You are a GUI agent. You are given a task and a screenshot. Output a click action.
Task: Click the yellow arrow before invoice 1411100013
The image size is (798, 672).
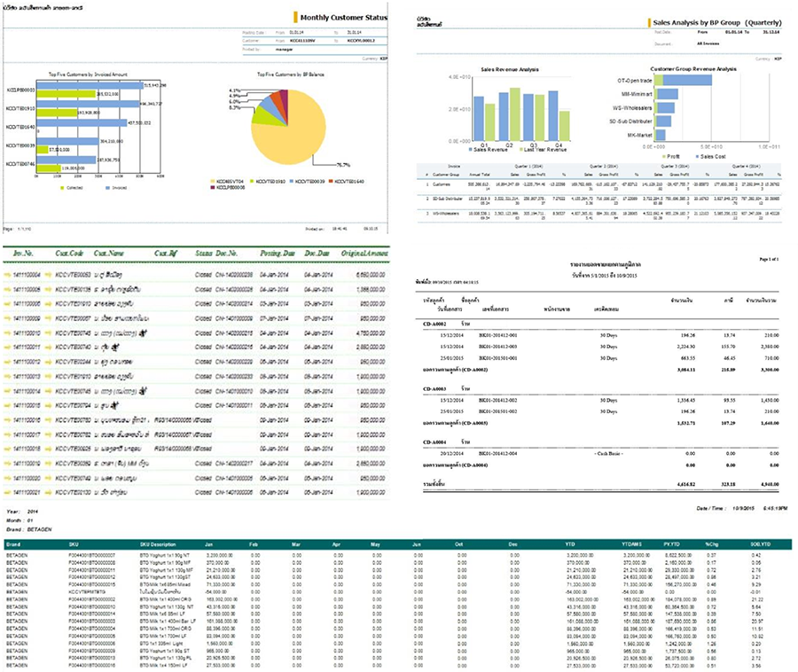[x=7, y=377]
